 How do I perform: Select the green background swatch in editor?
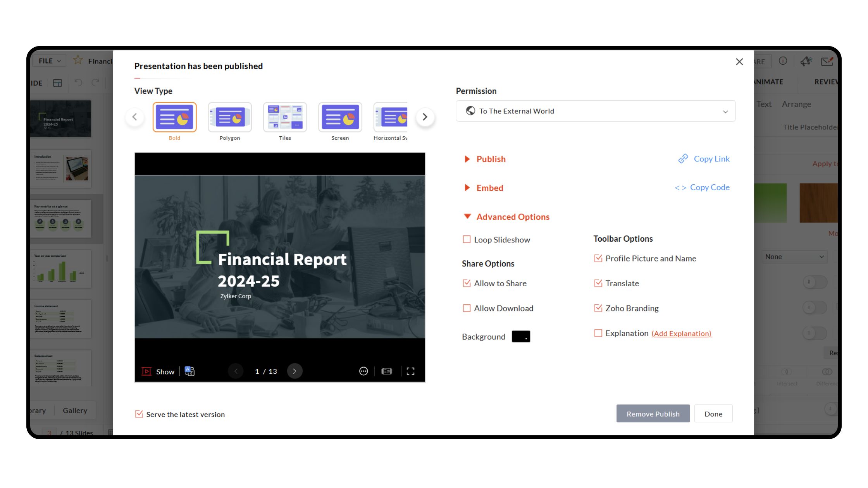[770, 203]
